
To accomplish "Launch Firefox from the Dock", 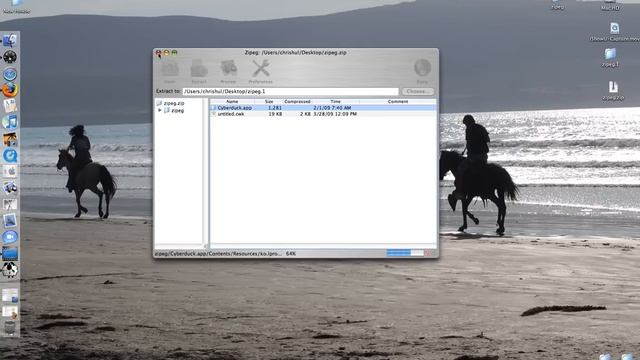I will pyautogui.click(x=10, y=90).
